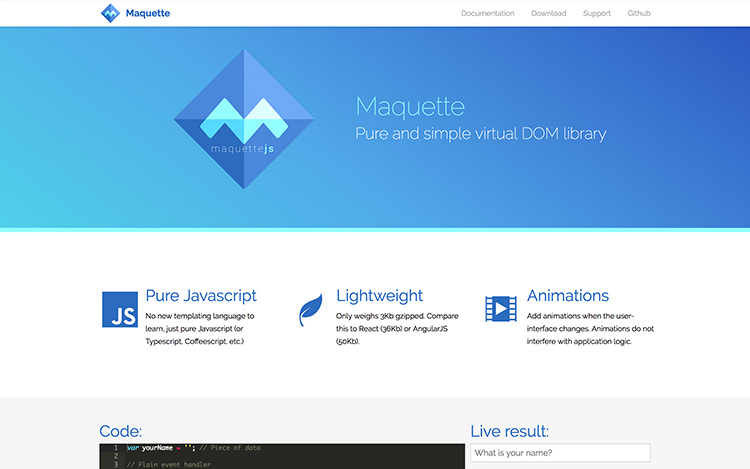This screenshot has width=750, height=469.
Task: Click the feather Lightweight icon
Action: click(x=310, y=310)
